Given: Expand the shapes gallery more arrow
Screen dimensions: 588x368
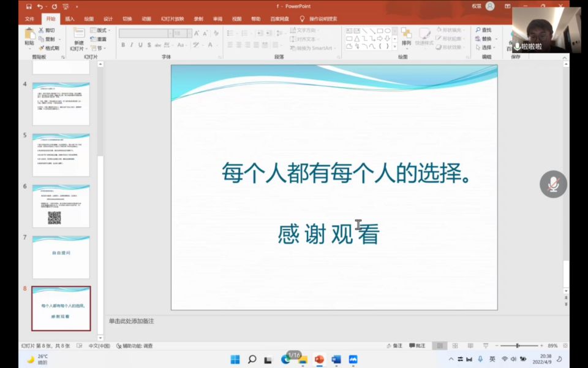Looking at the screenshot, I should point(394,46).
